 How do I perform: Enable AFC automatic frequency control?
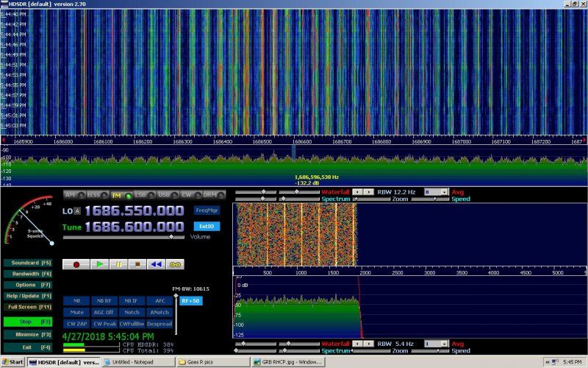coord(159,301)
